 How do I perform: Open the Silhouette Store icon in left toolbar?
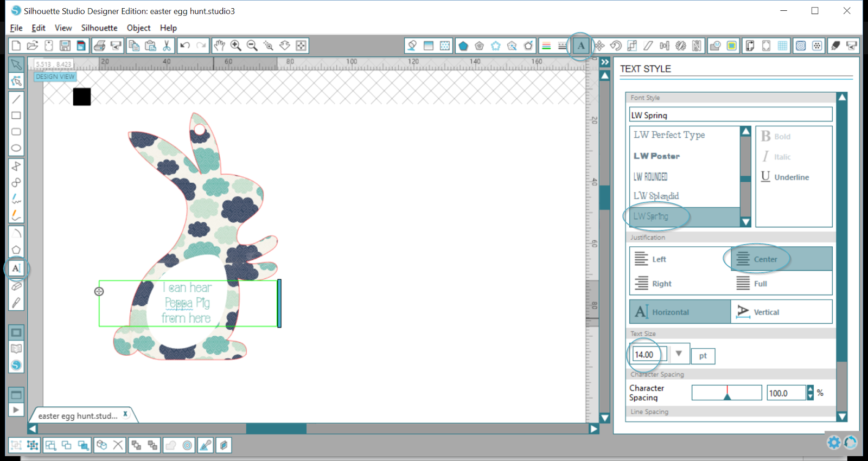16,365
